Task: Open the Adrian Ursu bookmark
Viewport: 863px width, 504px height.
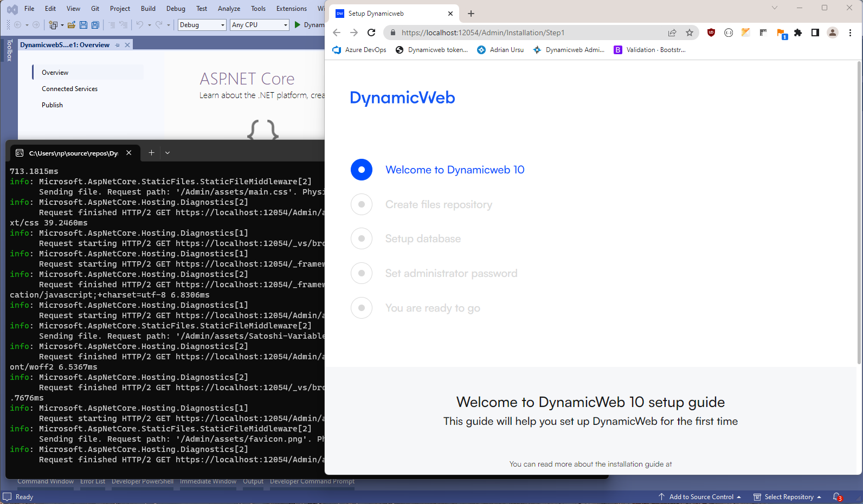Action: pos(500,50)
